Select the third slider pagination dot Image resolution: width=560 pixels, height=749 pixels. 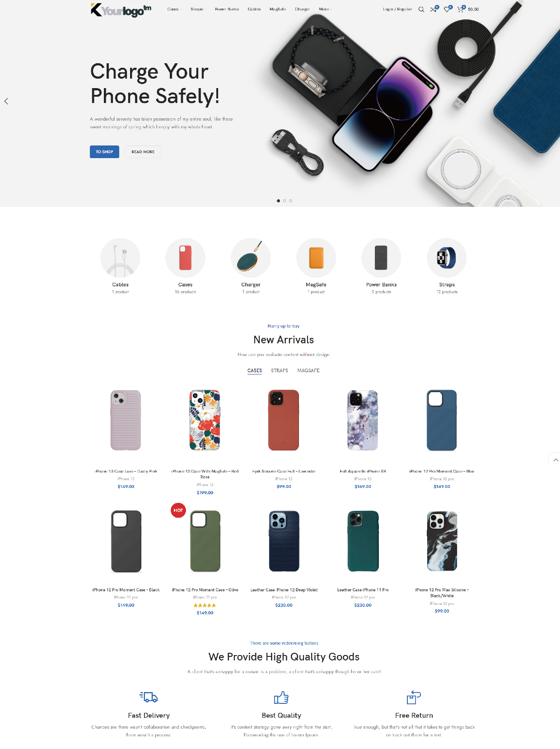[290, 201]
